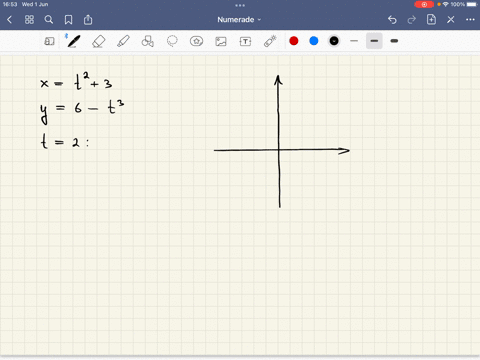Select the Pen tool
This screenshot has width=480, height=360.
(74, 41)
